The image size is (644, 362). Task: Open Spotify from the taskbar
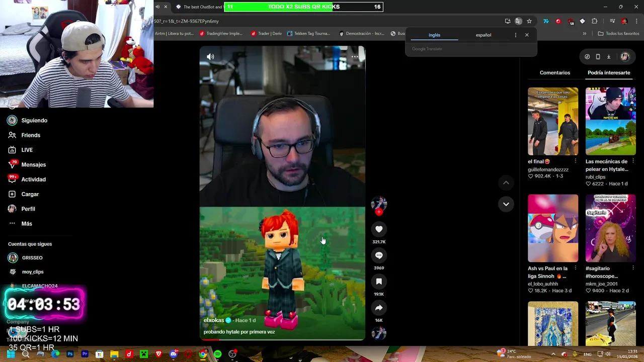click(x=217, y=354)
